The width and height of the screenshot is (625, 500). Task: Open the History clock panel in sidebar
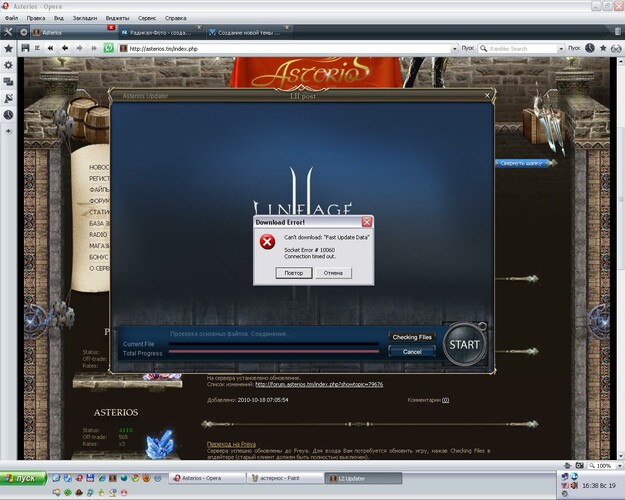coord(8,115)
